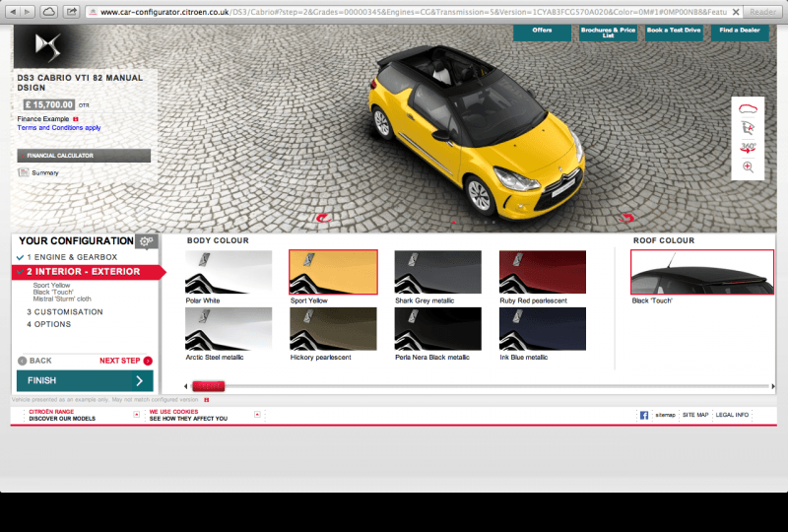This screenshot has height=532, width=788.
Task: Switch to interior seat view icon
Action: [748, 128]
